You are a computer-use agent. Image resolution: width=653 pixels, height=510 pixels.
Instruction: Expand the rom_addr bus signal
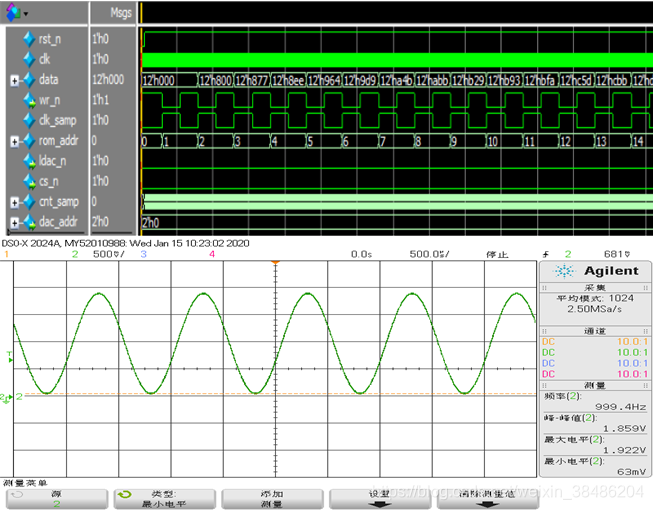(14, 142)
